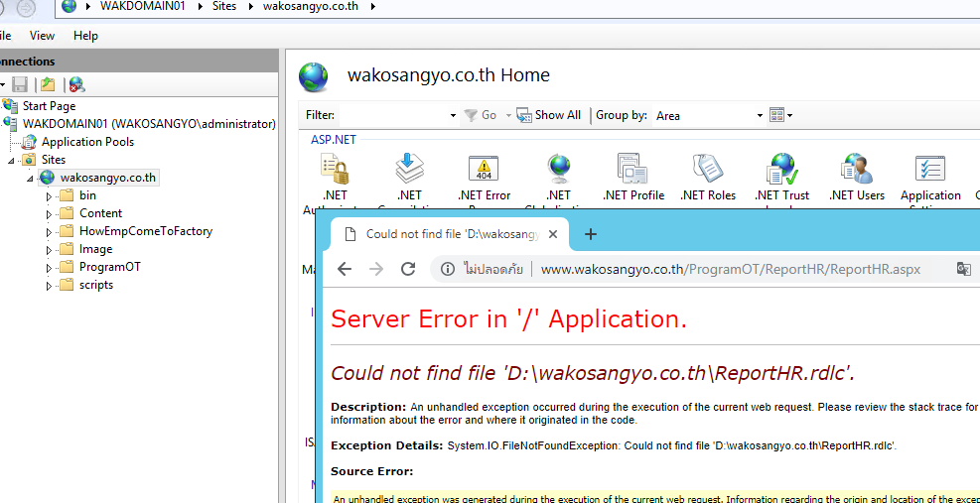This screenshot has height=503, width=980.
Task: Collapse the wakosangyo.co.th site node
Action: 30,179
